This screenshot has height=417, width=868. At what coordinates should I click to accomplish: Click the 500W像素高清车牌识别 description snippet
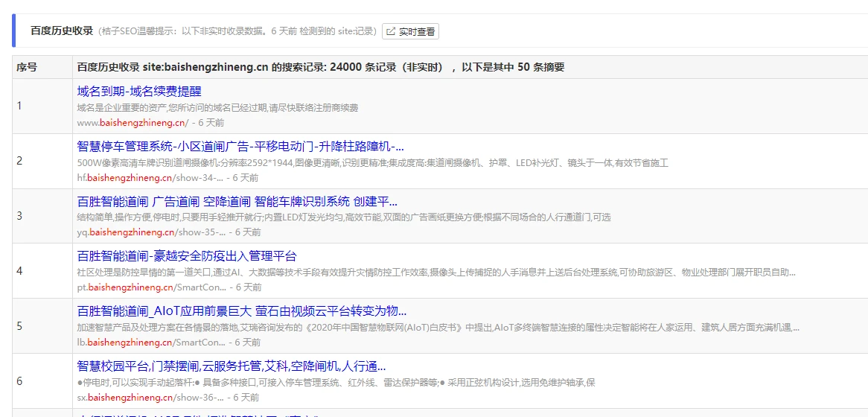[x=372, y=162]
